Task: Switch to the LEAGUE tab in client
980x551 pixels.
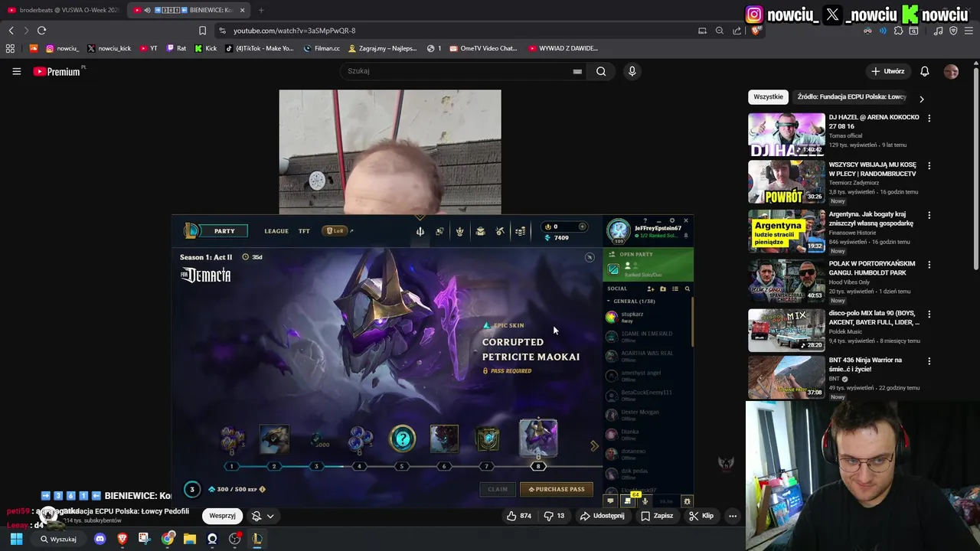Action: 276,231
